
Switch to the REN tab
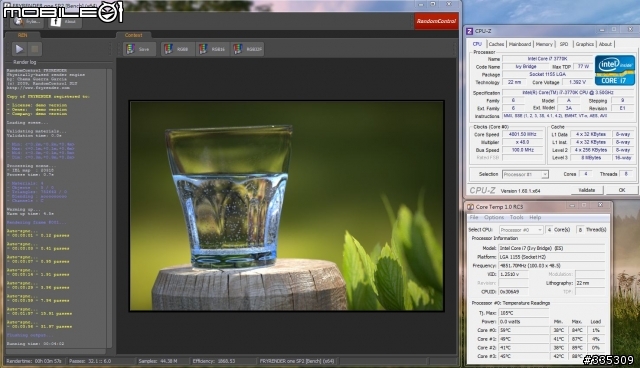pos(22,35)
